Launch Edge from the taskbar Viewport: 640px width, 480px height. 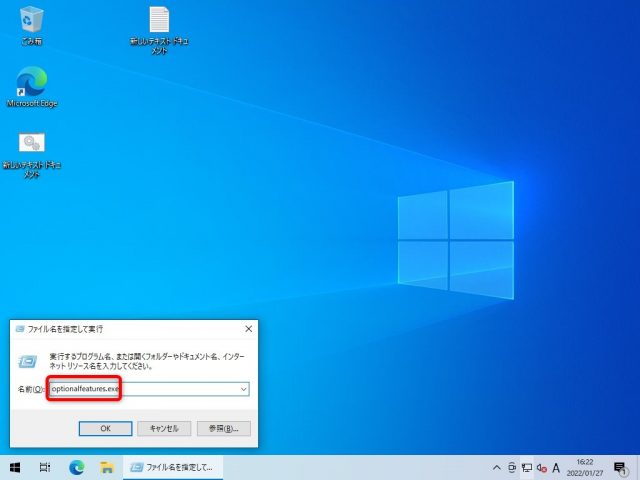[76, 467]
